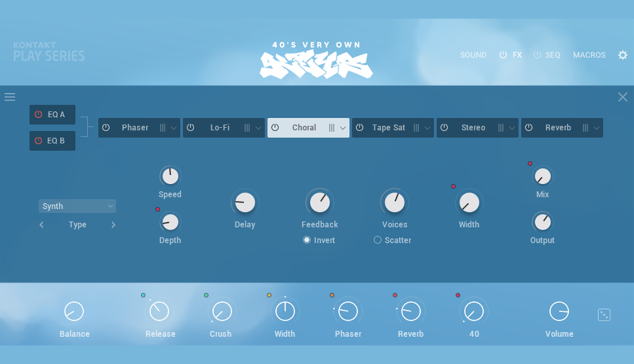Expand the Lo-Fi slot dropdown arrow
This screenshot has width=634, height=364.
coord(259,128)
